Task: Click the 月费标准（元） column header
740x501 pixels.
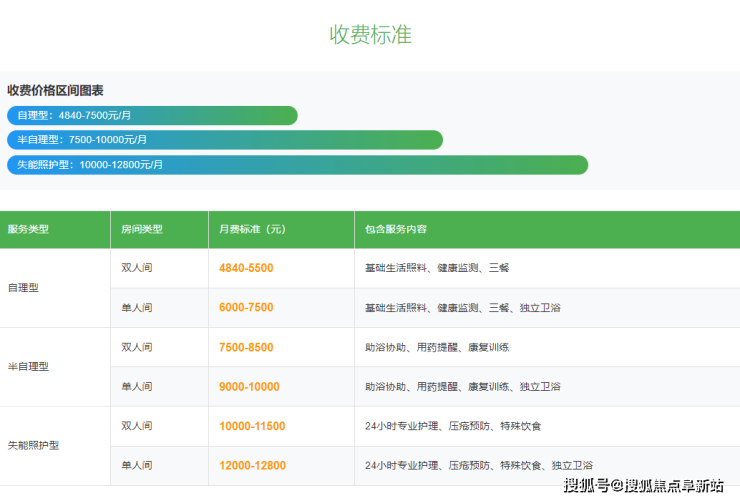Action: [x=252, y=229]
